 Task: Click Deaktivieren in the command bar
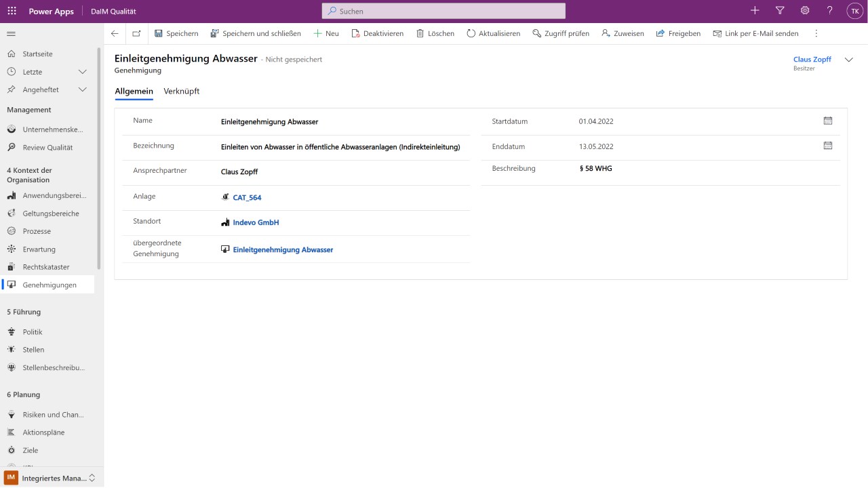pyautogui.click(x=377, y=33)
